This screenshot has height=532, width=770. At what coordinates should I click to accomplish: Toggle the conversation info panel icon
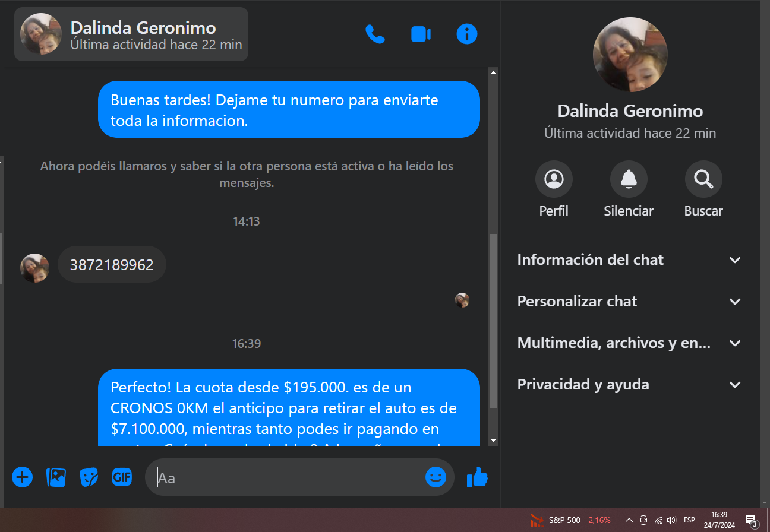pos(466,34)
